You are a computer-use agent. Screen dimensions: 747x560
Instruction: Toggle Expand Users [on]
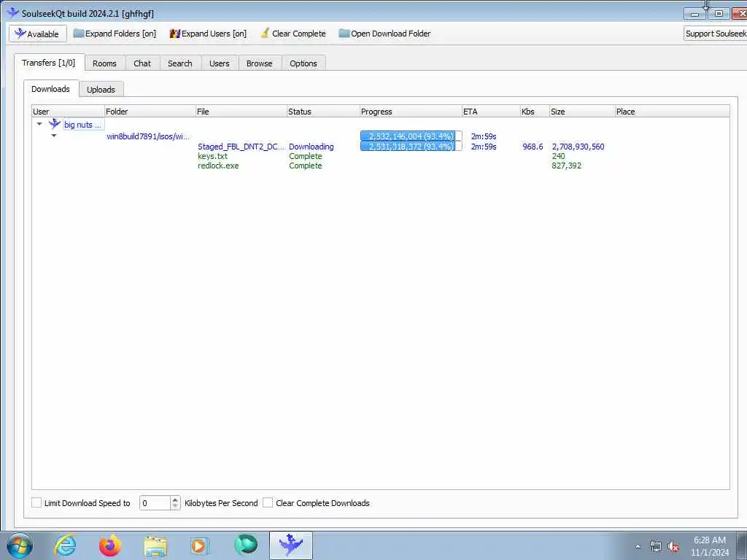[x=208, y=34]
